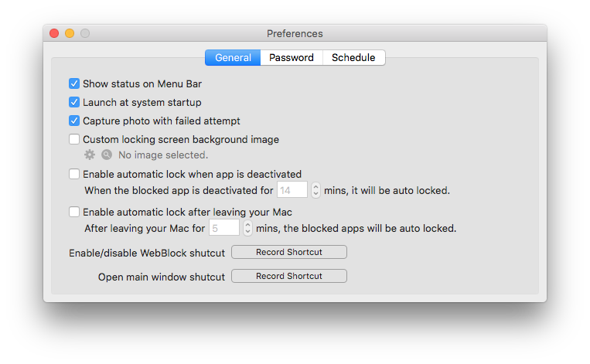Screen dimensions: 590x364
Task: Decrease deactivated minutes with stepper down arrow
Action: (315, 194)
